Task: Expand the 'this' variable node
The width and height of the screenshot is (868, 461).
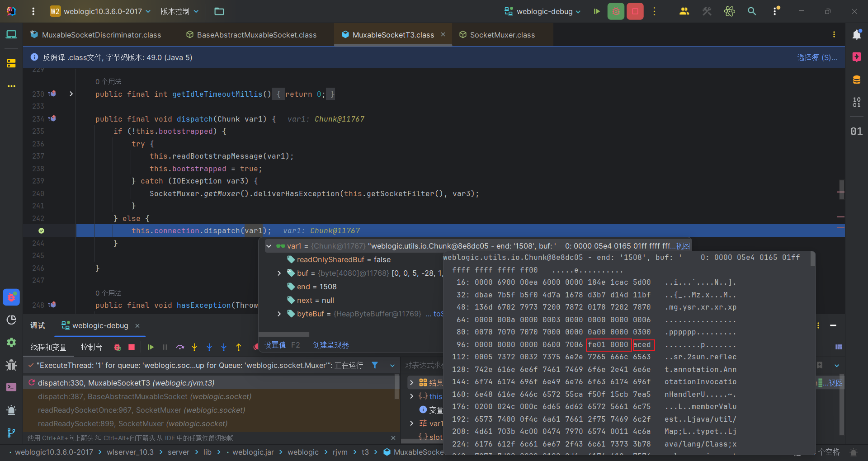Action: [411, 396]
